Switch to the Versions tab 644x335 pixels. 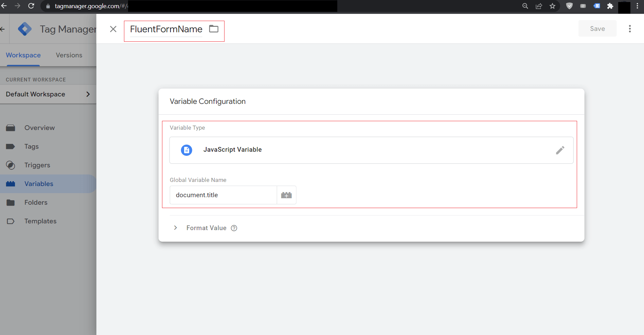(x=69, y=55)
